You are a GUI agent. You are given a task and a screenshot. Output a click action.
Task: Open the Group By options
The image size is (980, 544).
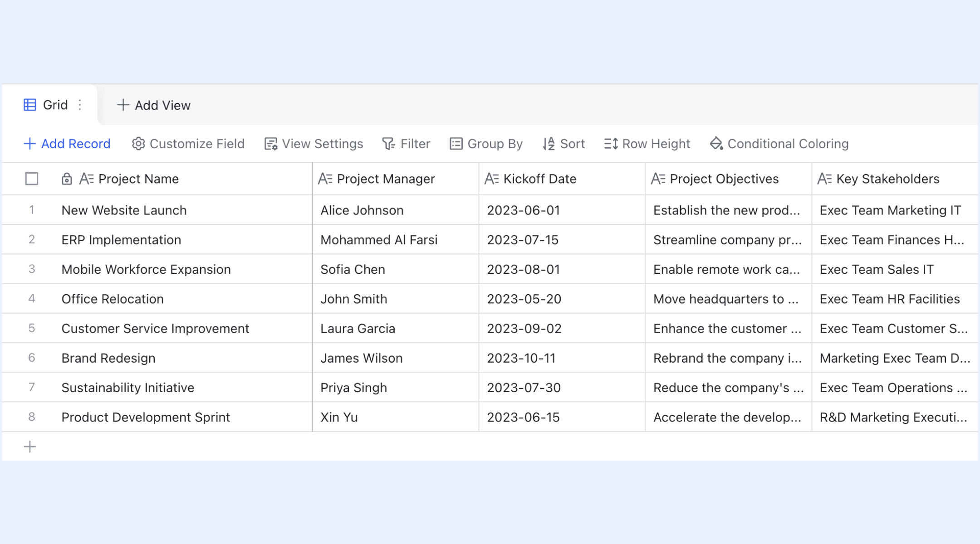point(486,144)
